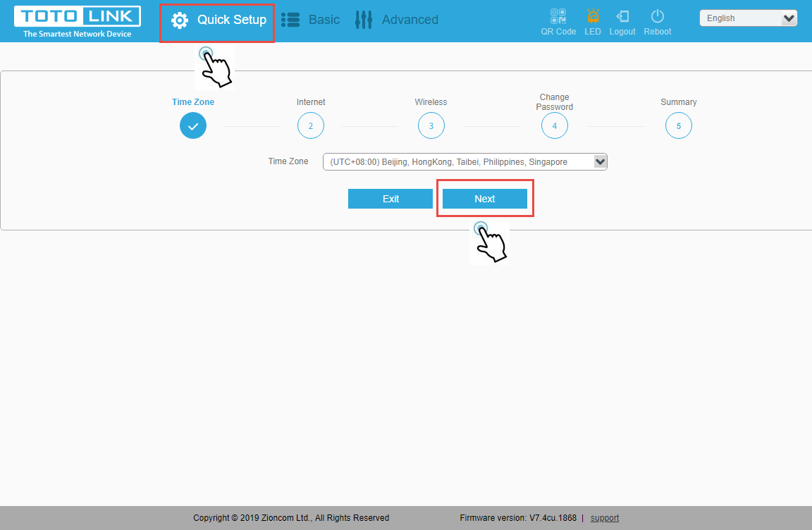Click the TOTOLINK logo
Image resolution: width=812 pixels, height=530 pixels.
coord(77,21)
